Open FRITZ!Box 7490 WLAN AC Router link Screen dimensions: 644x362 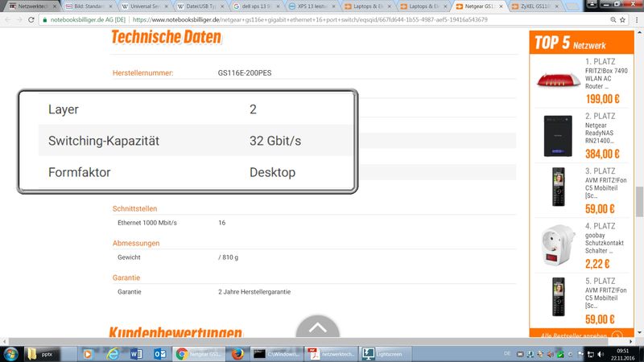click(606, 78)
